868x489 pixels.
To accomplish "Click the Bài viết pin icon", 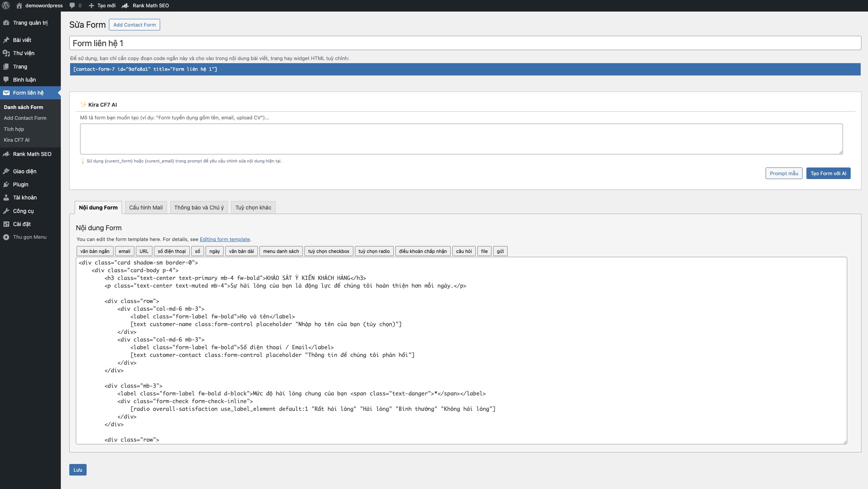I will pos(6,40).
